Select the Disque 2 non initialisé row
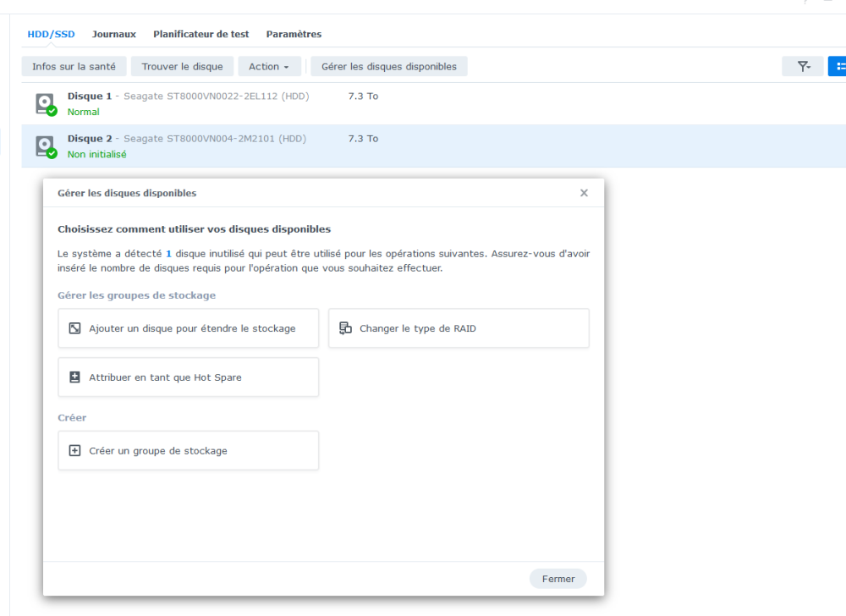 coord(508,146)
